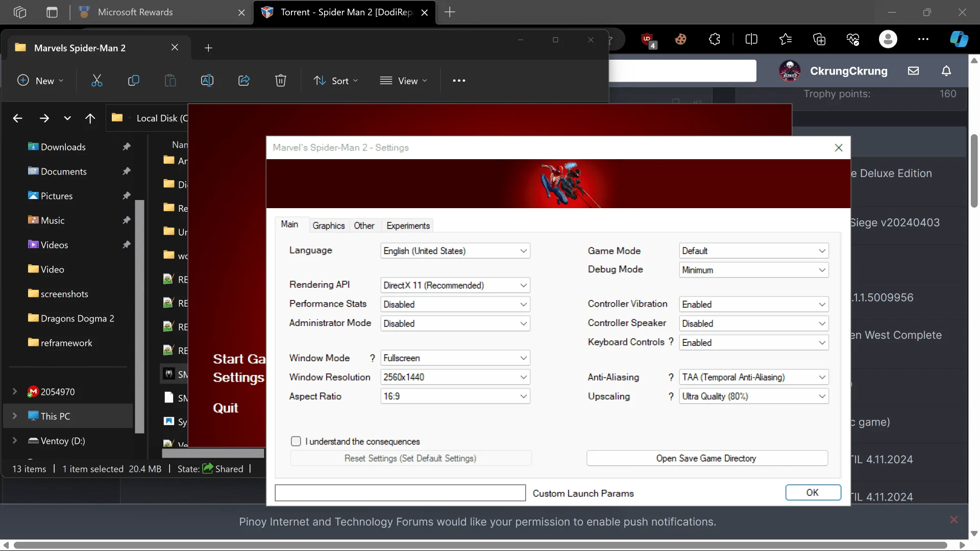Click the Cut icon in File Explorer toolbar
Viewport: 980px width, 551px height.
point(96,81)
